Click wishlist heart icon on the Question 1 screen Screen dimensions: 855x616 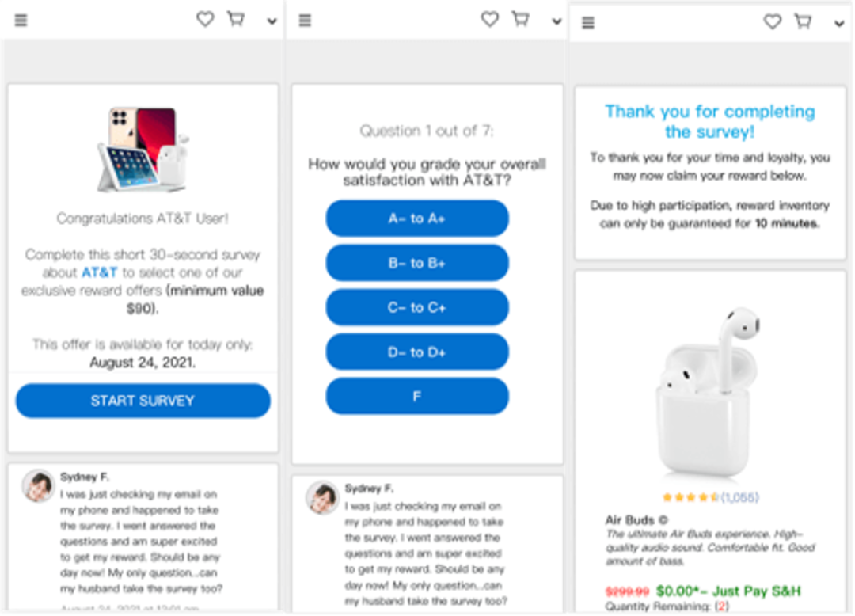coord(490,20)
